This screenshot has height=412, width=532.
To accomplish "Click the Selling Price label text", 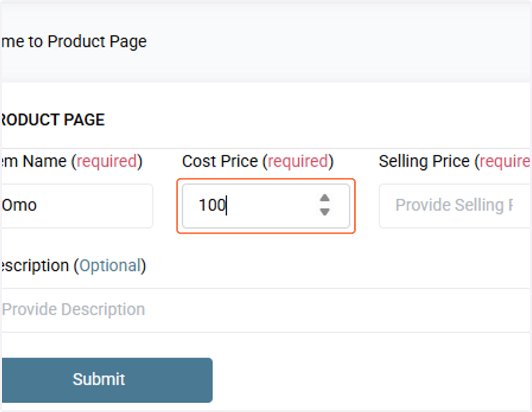I will coord(455,162).
